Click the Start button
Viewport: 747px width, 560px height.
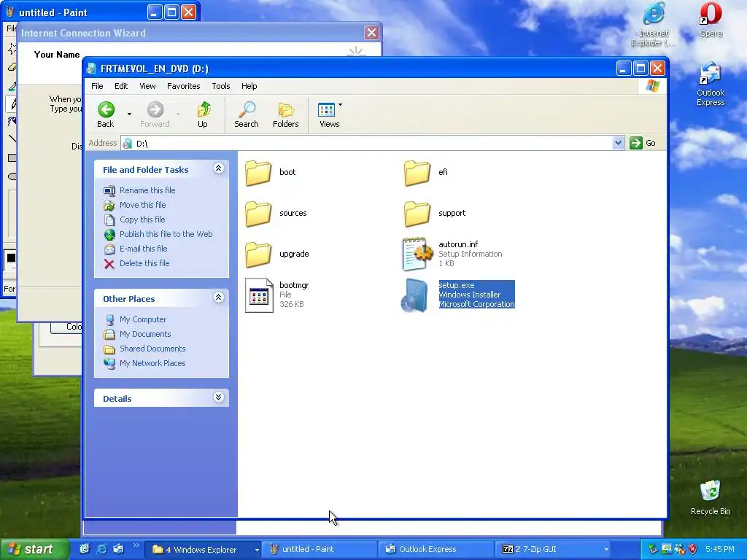pyautogui.click(x=34, y=550)
